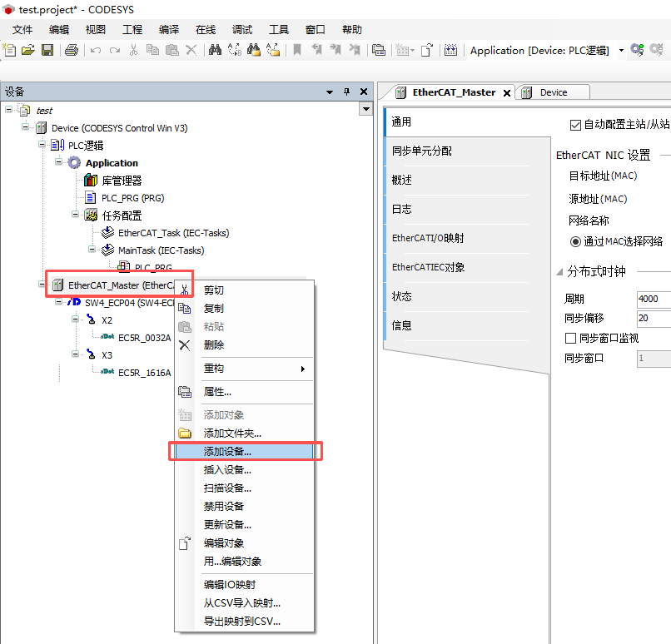Click the Build toolbar icon
Screen dimensions: 671x644
click(x=450, y=50)
